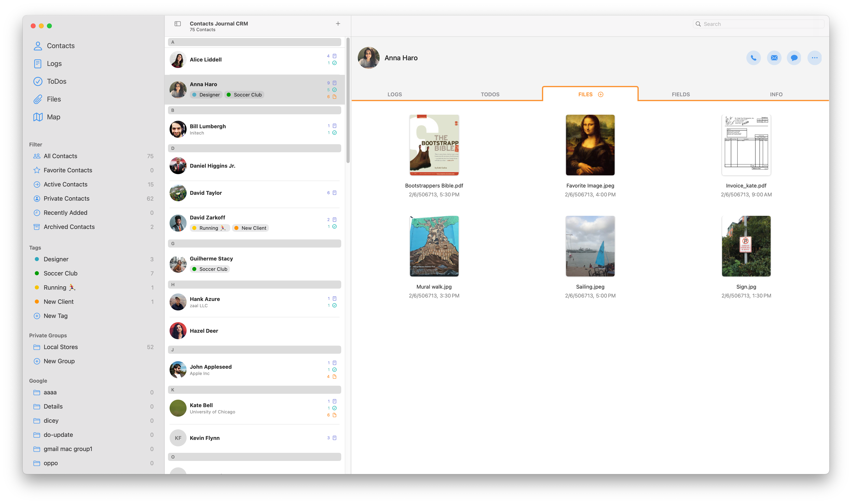Open Bootstrappers Bible.pdf thumbnail
Screen dimensions: 852x504
[x=434, y=145]
